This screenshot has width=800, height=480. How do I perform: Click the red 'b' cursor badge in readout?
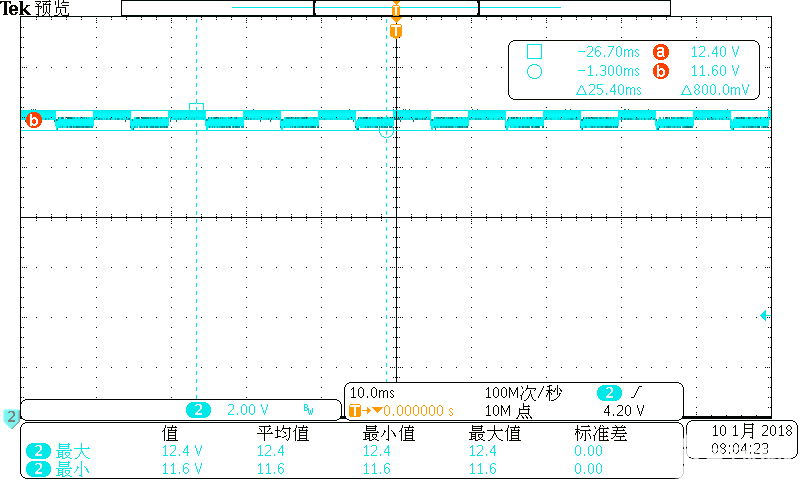(x=661, y=71)
